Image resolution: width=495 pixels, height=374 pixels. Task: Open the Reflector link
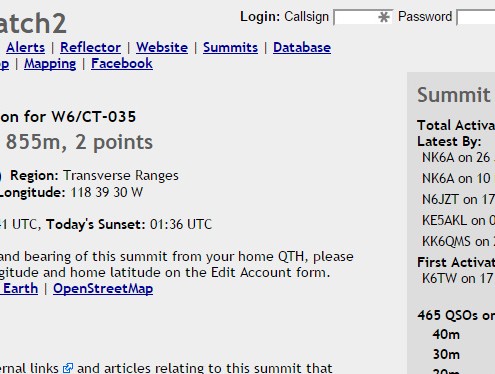coord(90,47)
